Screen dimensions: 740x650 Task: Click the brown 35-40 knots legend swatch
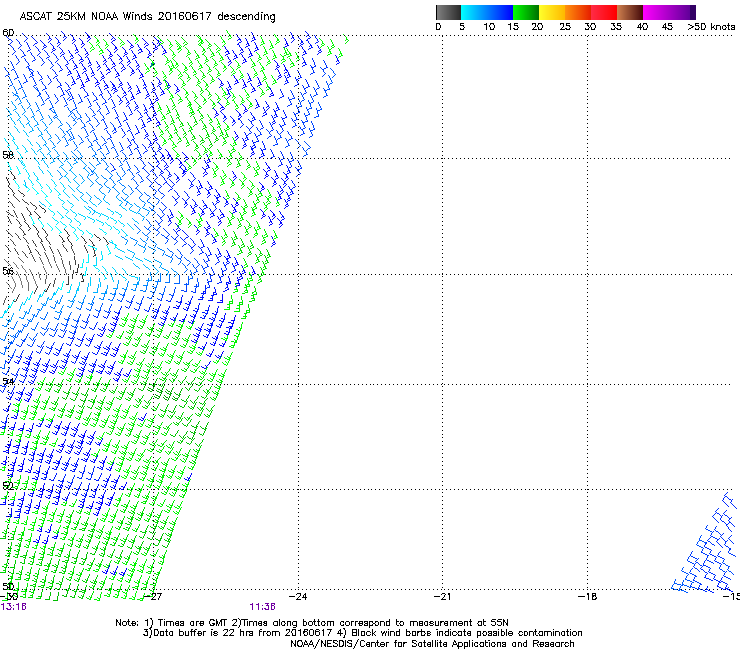click(630, 12)
